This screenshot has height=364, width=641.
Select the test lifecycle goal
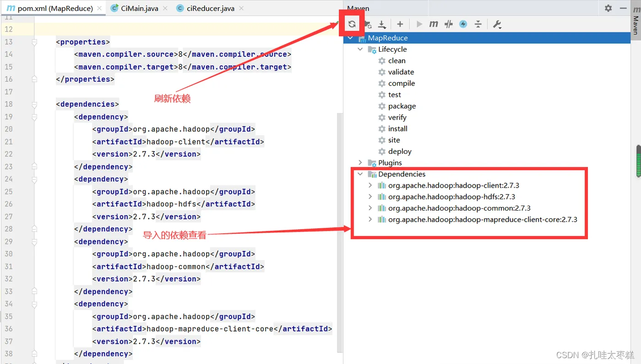coord(394,95)
